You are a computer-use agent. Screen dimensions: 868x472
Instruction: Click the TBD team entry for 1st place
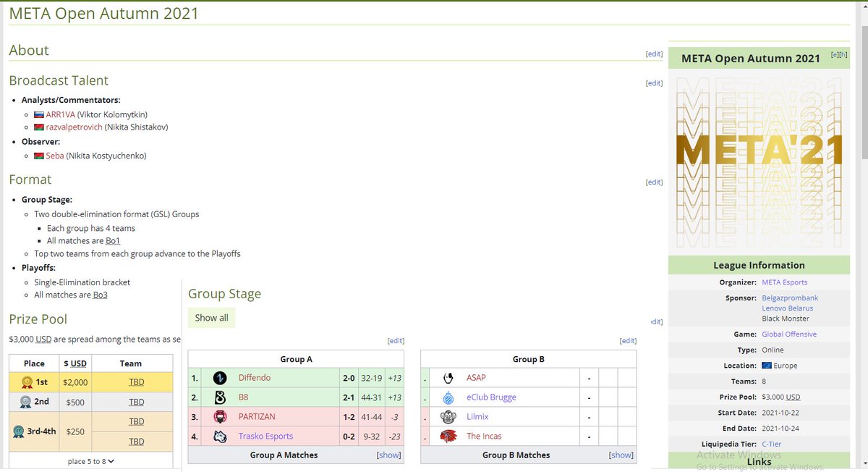coord(136,382)
